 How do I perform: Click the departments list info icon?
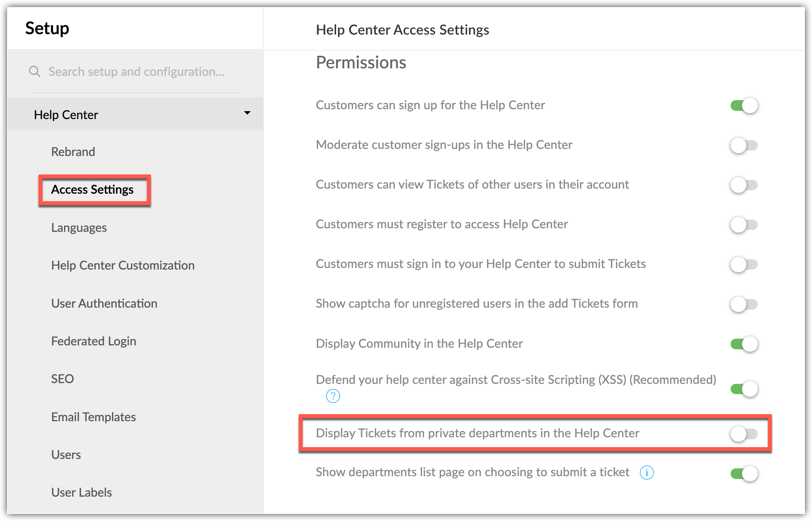(x=647, y=472)
